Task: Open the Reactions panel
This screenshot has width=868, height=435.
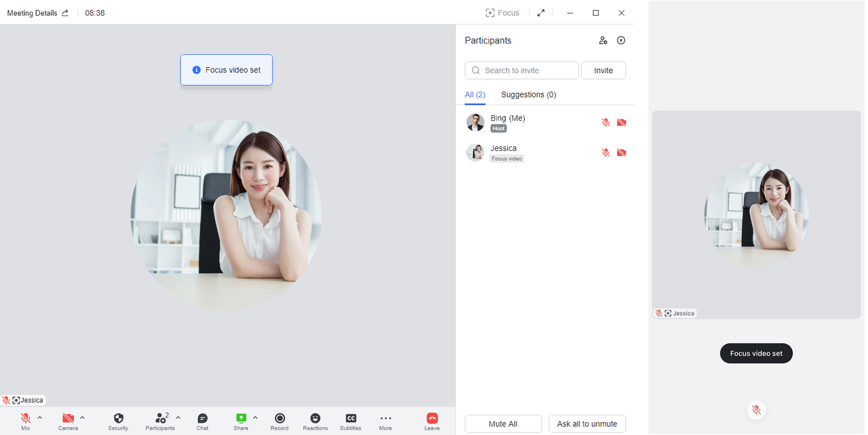Action: [x=315, y=420]
